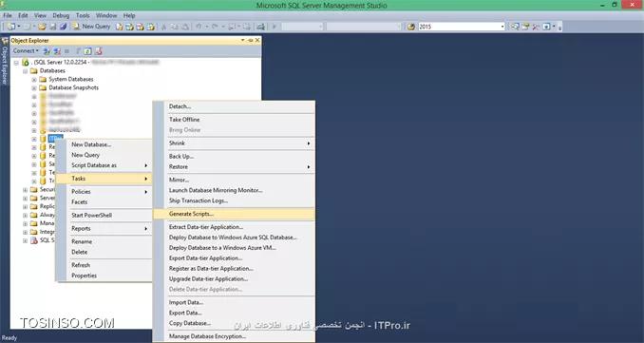This screenshot has height=343, width=644.
Task: Open the Window menu
Action: pos(106,15)
